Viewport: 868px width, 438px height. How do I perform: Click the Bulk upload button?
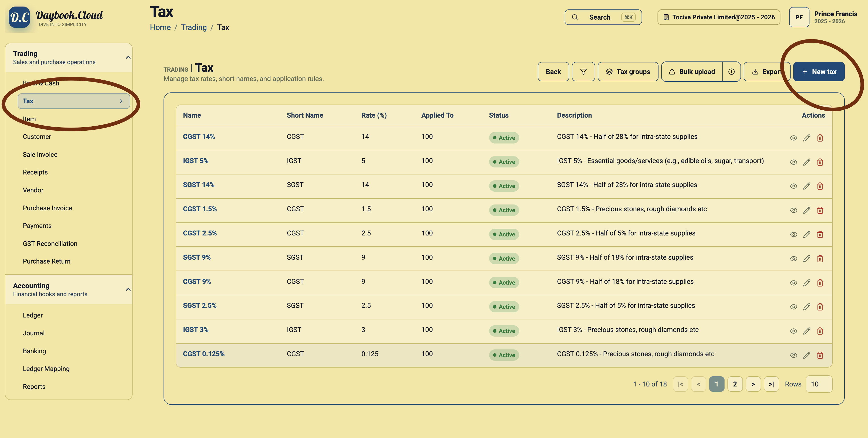(692, 71)
